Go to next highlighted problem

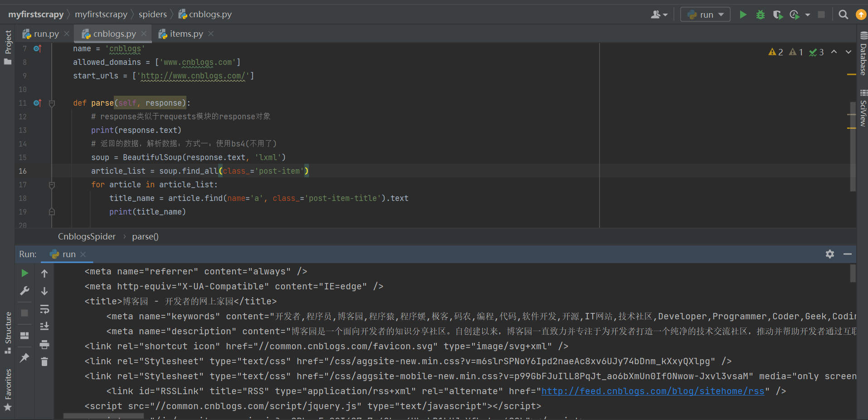point(848,52)
